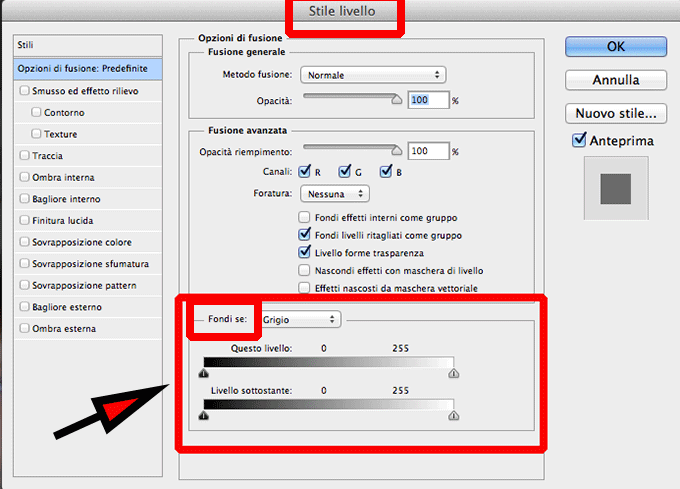This screenshot has height=489, width=680.
Task: Confirm with the OK button
Action: (616, 46)
